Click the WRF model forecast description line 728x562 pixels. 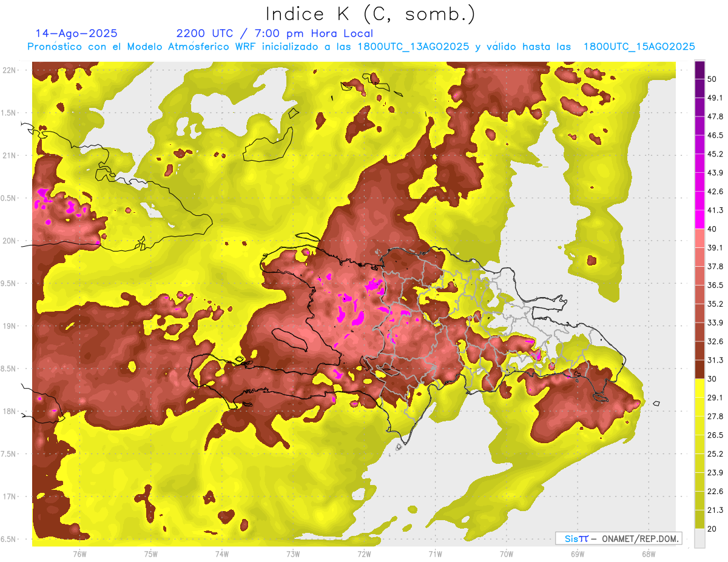point(361,47)
